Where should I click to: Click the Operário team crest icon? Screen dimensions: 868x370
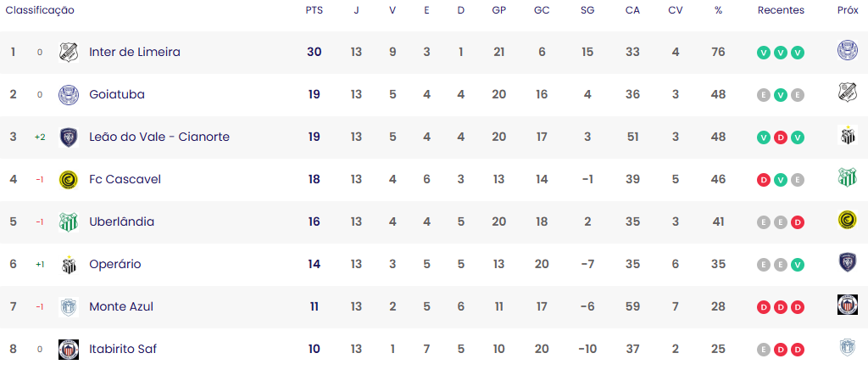coord(69,264)
